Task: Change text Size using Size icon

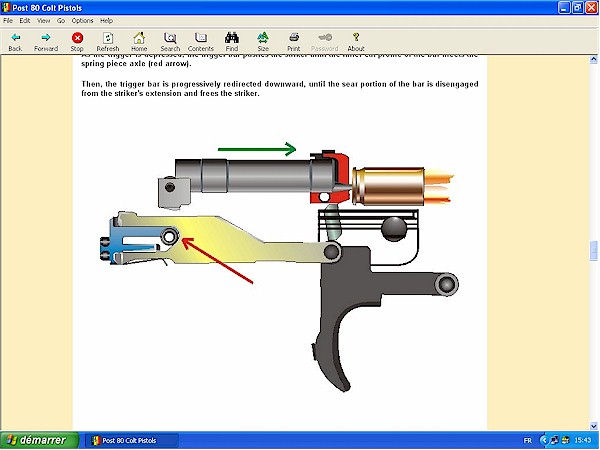Action: (x=263, y=38)
